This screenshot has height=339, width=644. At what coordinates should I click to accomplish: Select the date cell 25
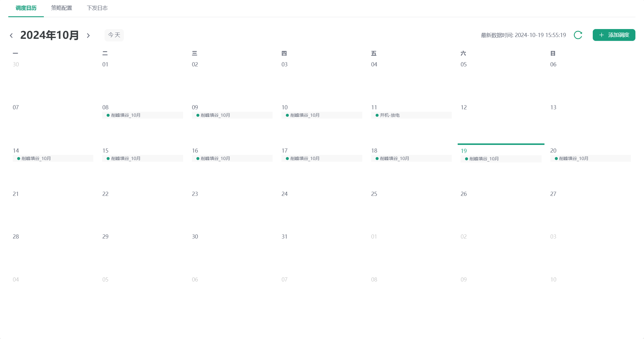point(374,194)
